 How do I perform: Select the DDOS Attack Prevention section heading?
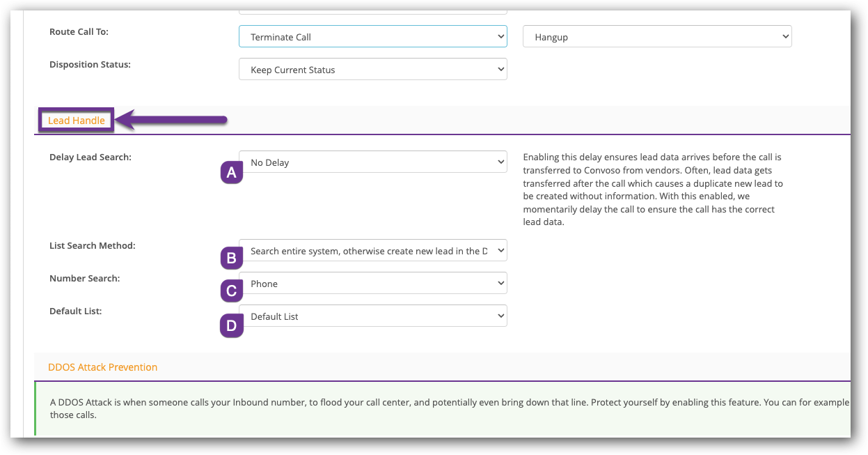pos(102,367)
